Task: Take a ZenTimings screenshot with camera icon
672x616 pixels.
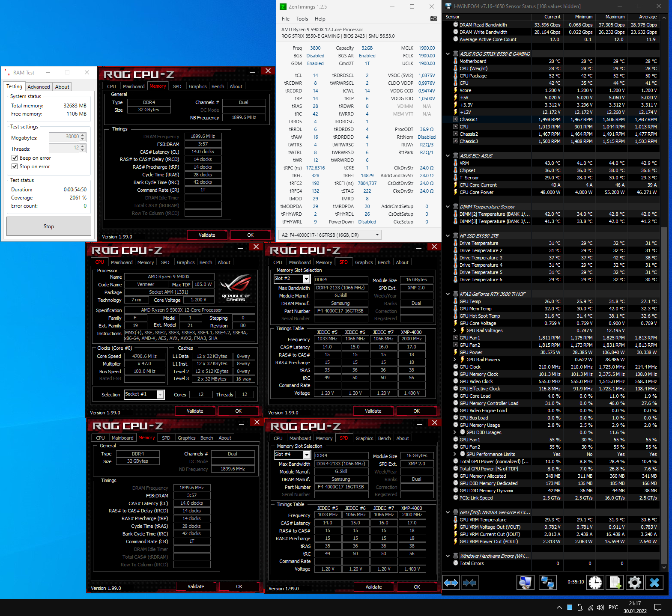Action: coord(434,18)
